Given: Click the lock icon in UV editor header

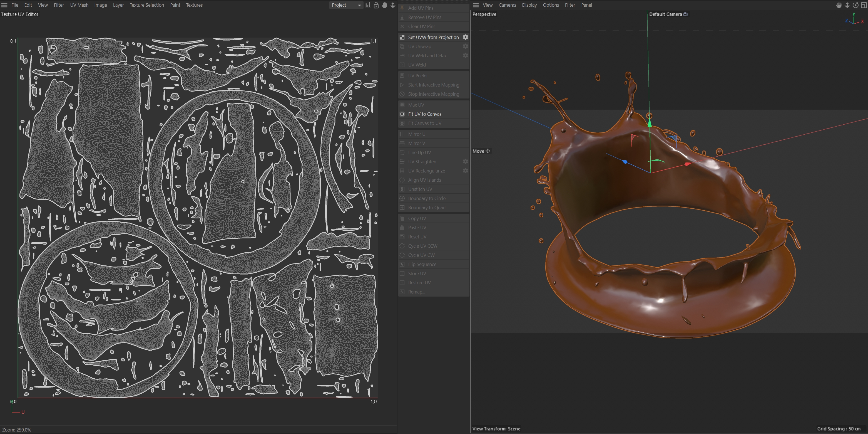Looking at the screenshot, I should pyautogui.click(x=376, y=5).
